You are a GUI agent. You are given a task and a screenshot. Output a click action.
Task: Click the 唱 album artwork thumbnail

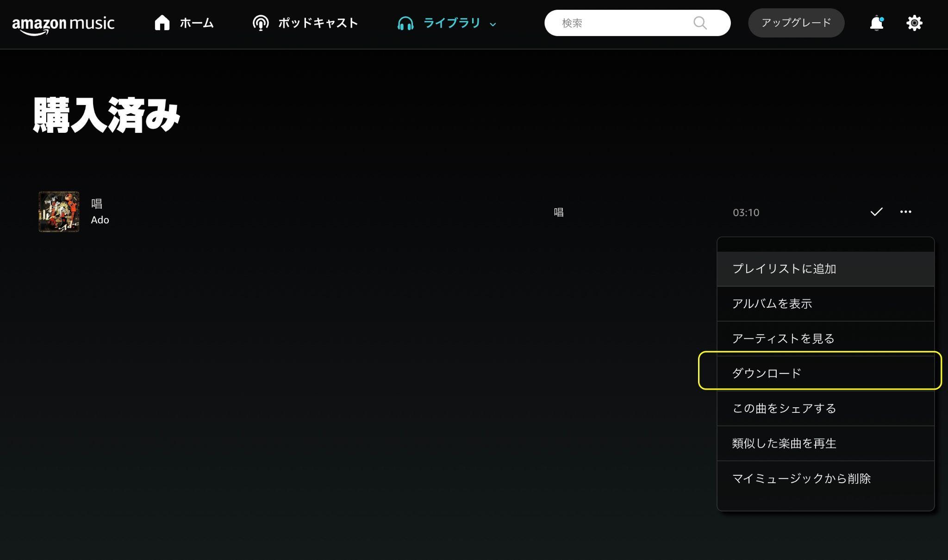click(59, 212)
